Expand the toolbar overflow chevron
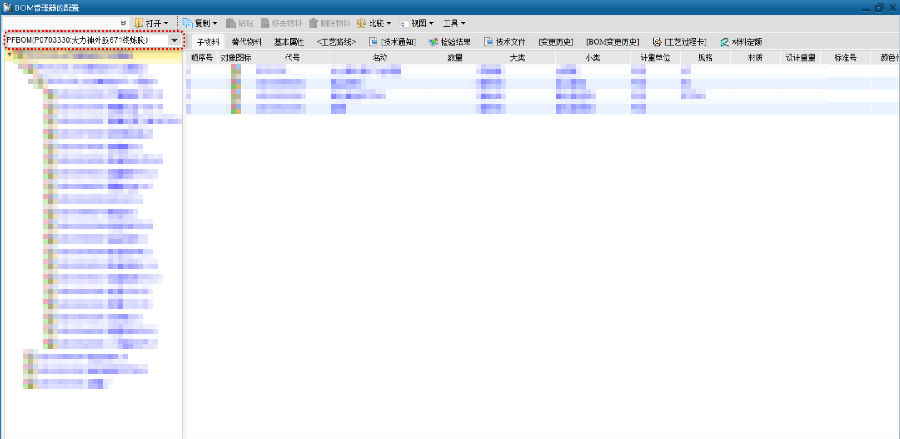Viewport: 900px width, 439px height. pos(123,23)
